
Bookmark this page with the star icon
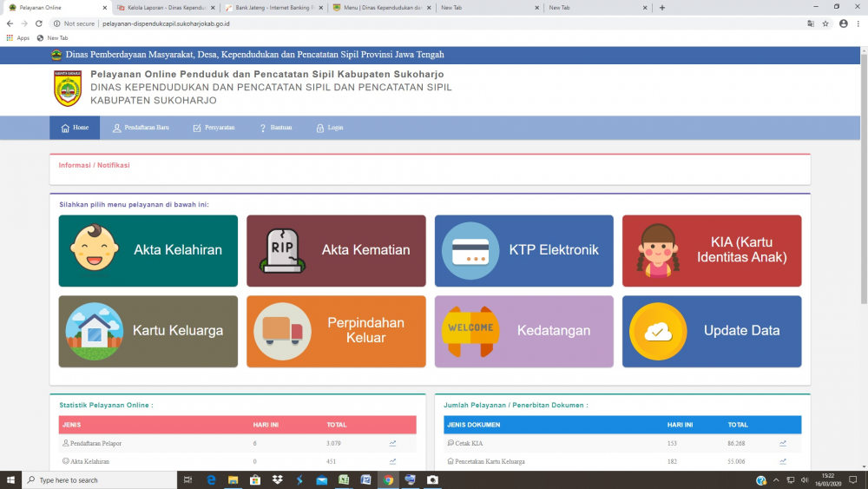click(825, 23)
